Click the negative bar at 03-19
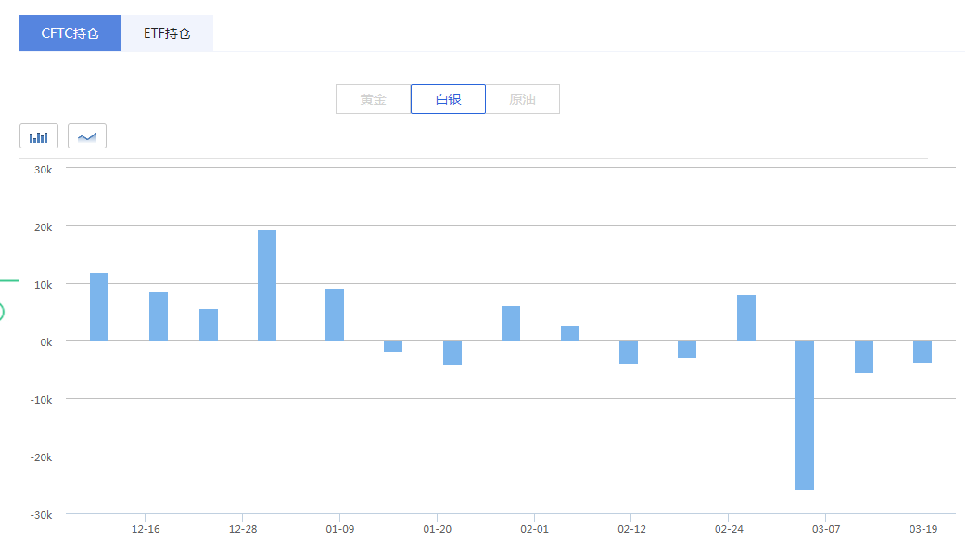980x552 pixels. point(923,352)
